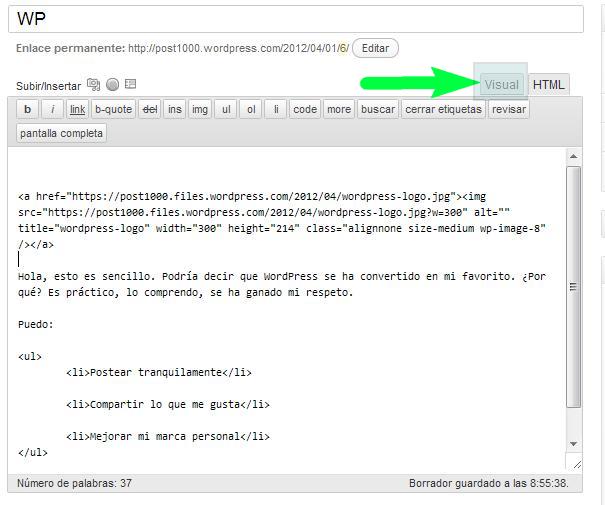Click the post title field 'WP'
This screenshot has width=605, height=505.
(295, 19)
